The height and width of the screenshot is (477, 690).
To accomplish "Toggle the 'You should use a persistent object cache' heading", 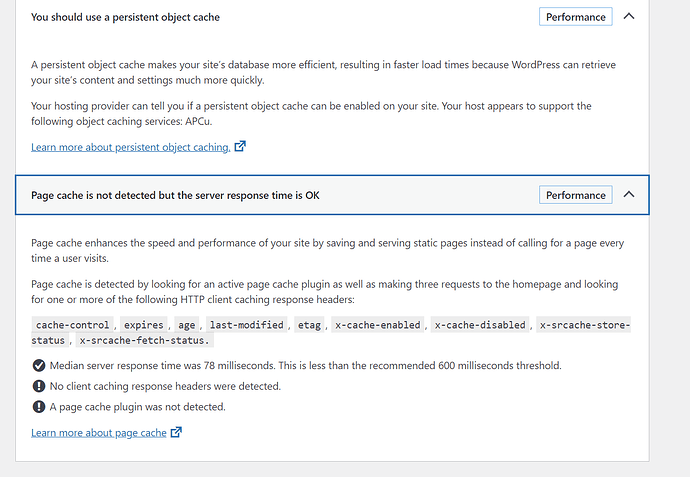I will 125,17.
